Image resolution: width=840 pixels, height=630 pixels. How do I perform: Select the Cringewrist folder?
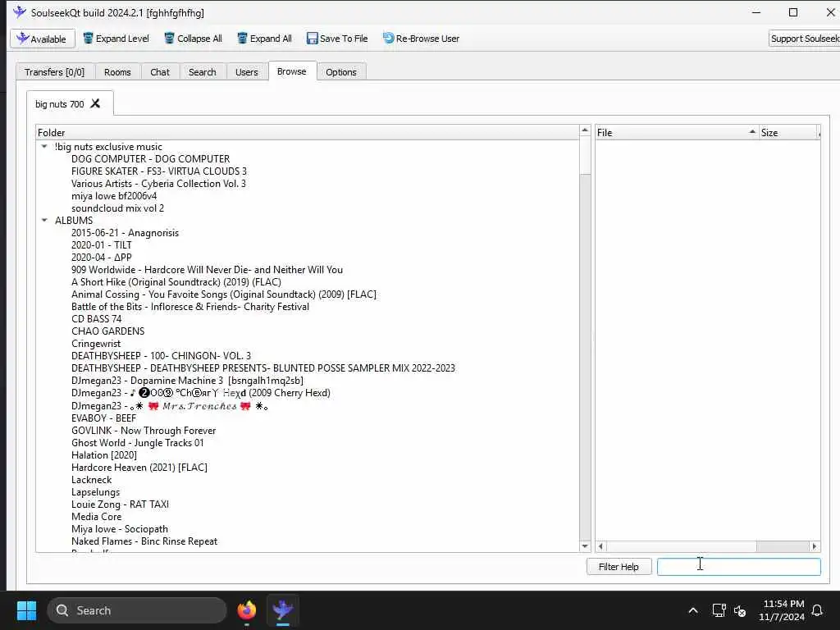[96, 344]
